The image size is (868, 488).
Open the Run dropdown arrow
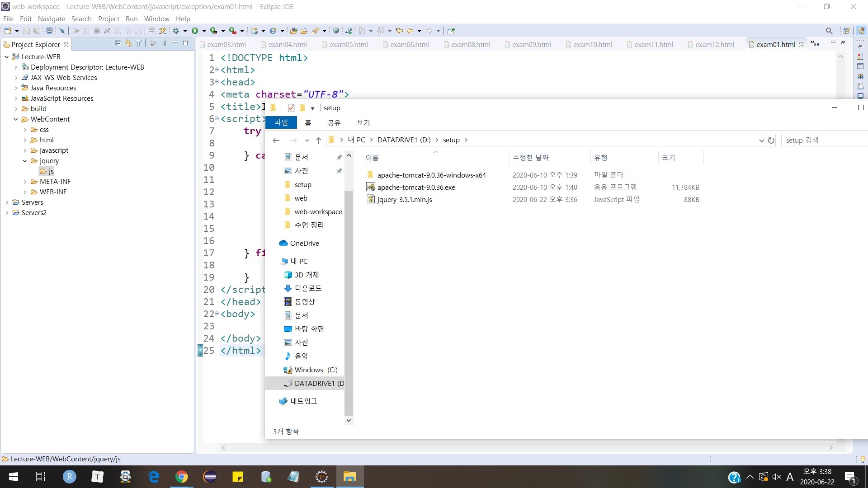[204, 31]
